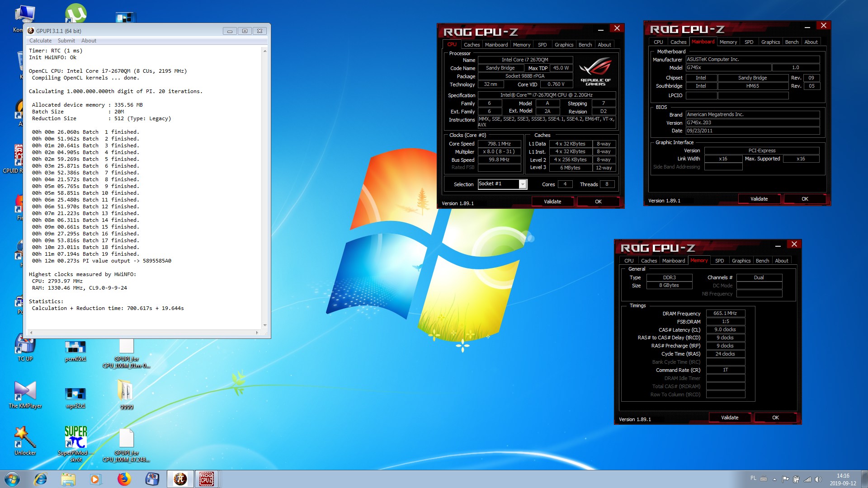Select Caches tab in Memory window
Screen dimensions: 868x488
point(649,261)
